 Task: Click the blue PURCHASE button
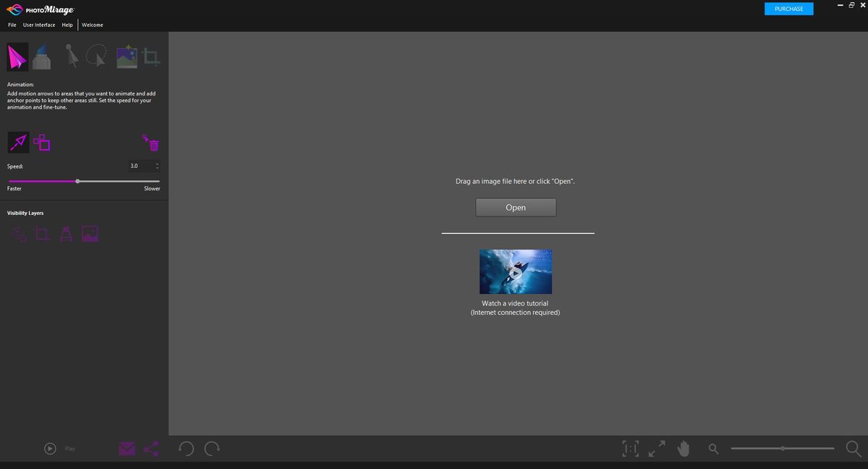point(788,9)
